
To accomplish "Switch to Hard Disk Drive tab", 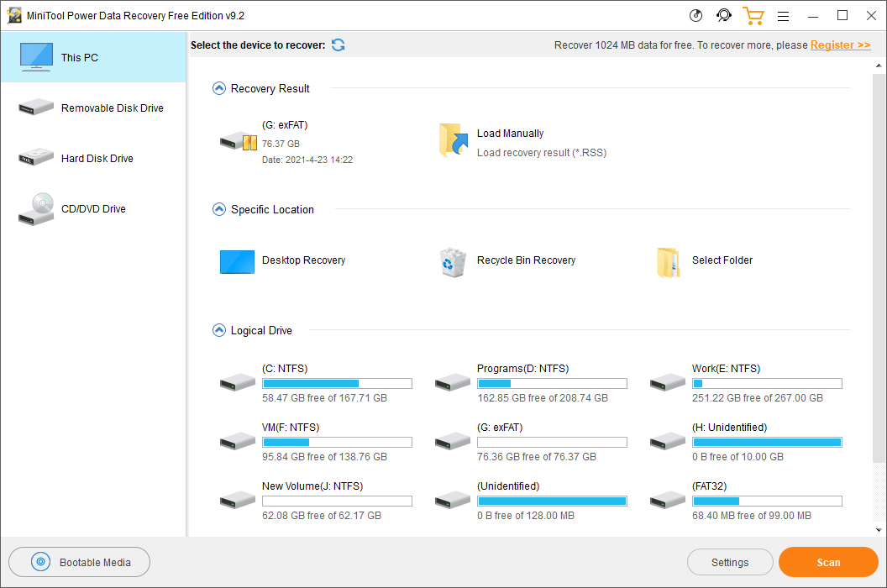I will [x=93, y=158].
